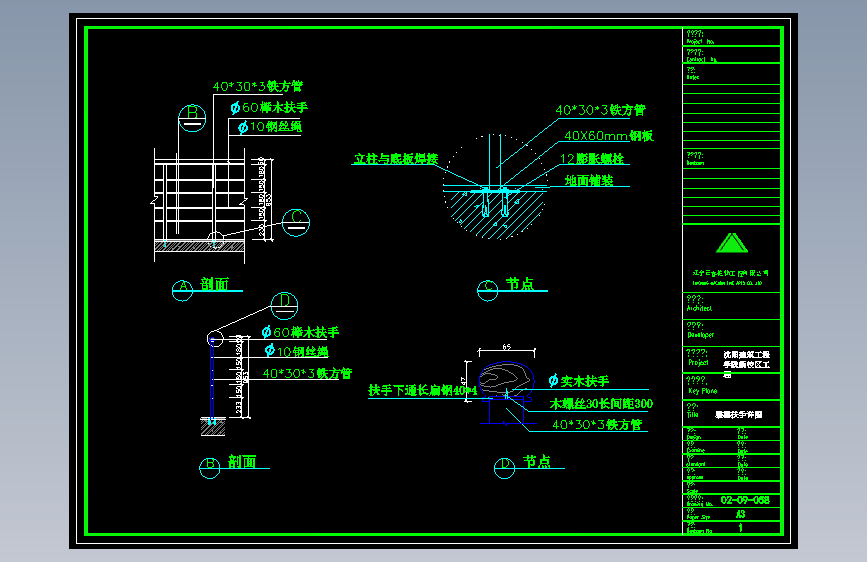867x562 pixels.
Task: Select the 12膨胀螺栓 label
Action: [x=592, y=159]
